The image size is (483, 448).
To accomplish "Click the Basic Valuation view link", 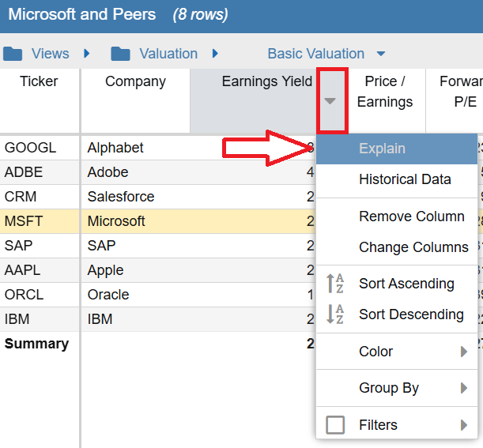I will coord(315,54).
